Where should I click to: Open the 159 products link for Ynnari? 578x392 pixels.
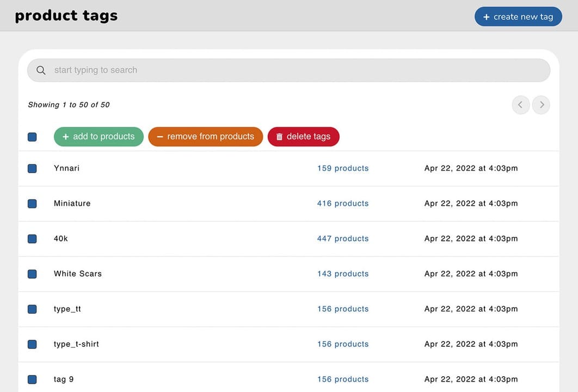point(343,168)
